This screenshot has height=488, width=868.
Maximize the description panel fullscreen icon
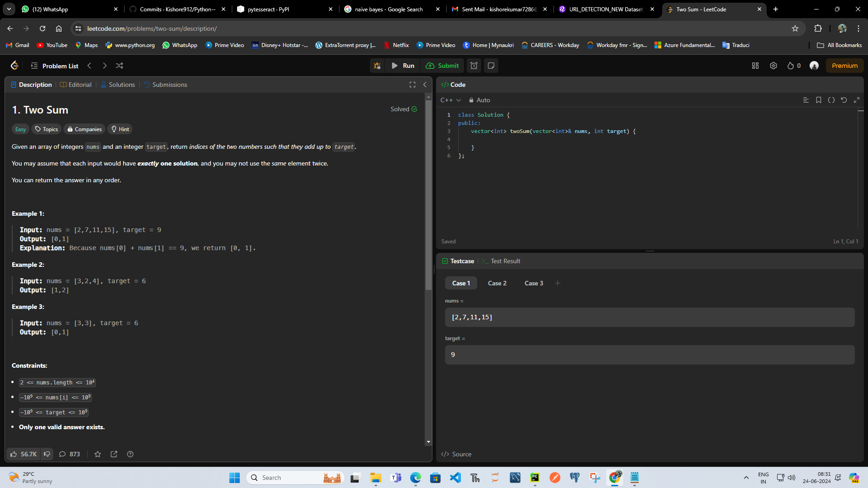pyautogui.click(x=412, y=85)
